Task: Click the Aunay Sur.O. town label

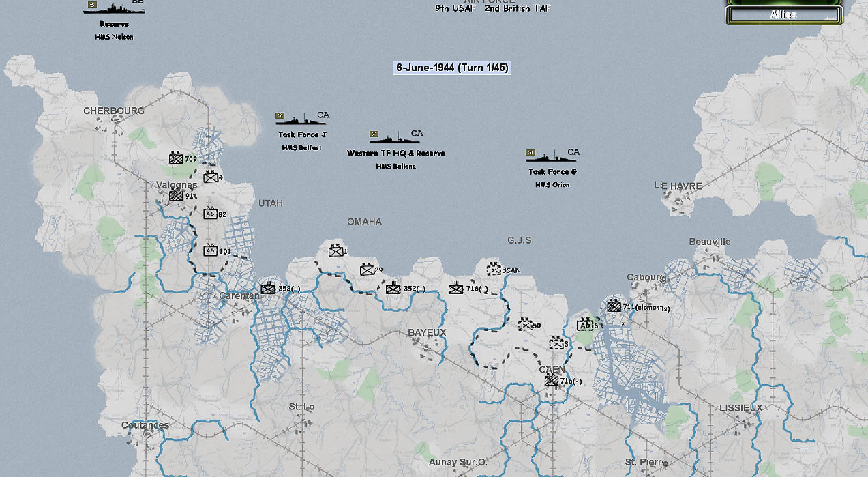Action: coord(458,462)
